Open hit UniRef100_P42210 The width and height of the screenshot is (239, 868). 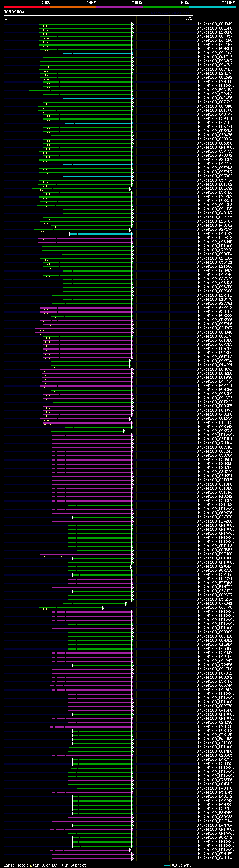click(x=214, y=164)
